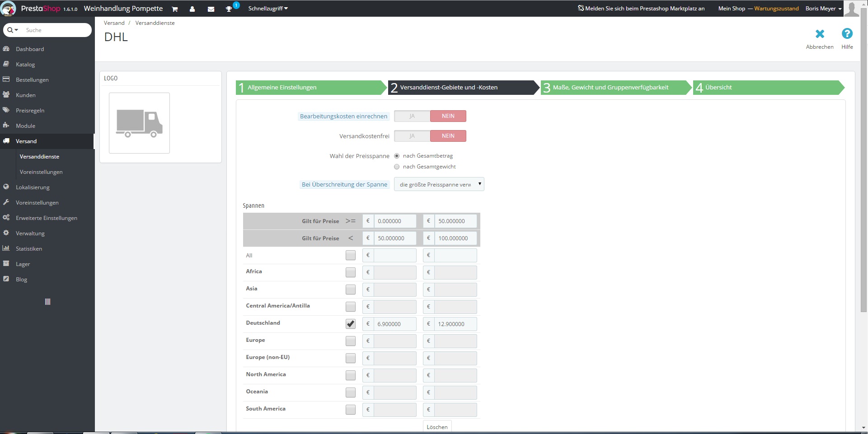Go to step 3 Maße, Gewicht und Gruppenverfügbarkeit

(616, 88)
